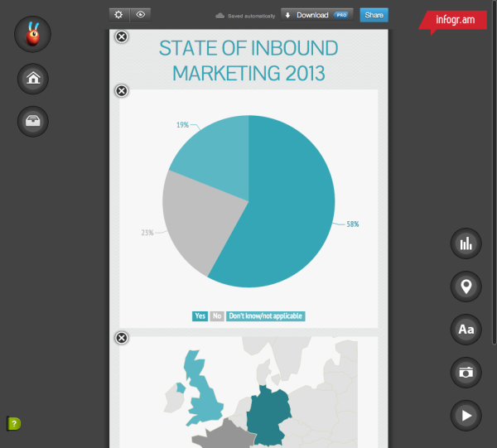This screenshot has width=497, height=448.
Task: Add a video using play icon
Action: tap(466, 416)
